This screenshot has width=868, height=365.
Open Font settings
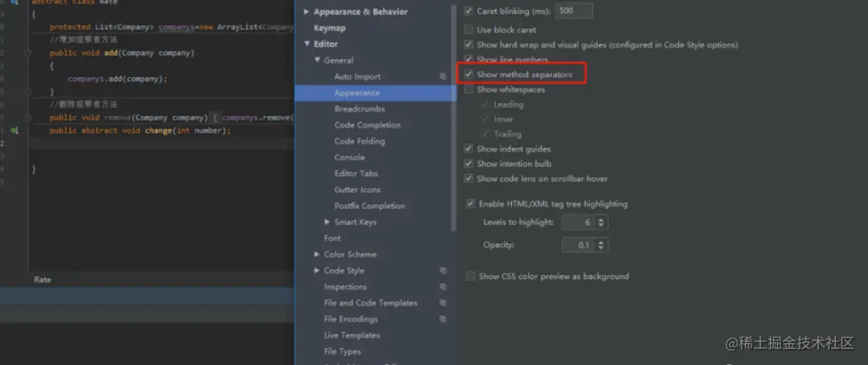(332, 238)
